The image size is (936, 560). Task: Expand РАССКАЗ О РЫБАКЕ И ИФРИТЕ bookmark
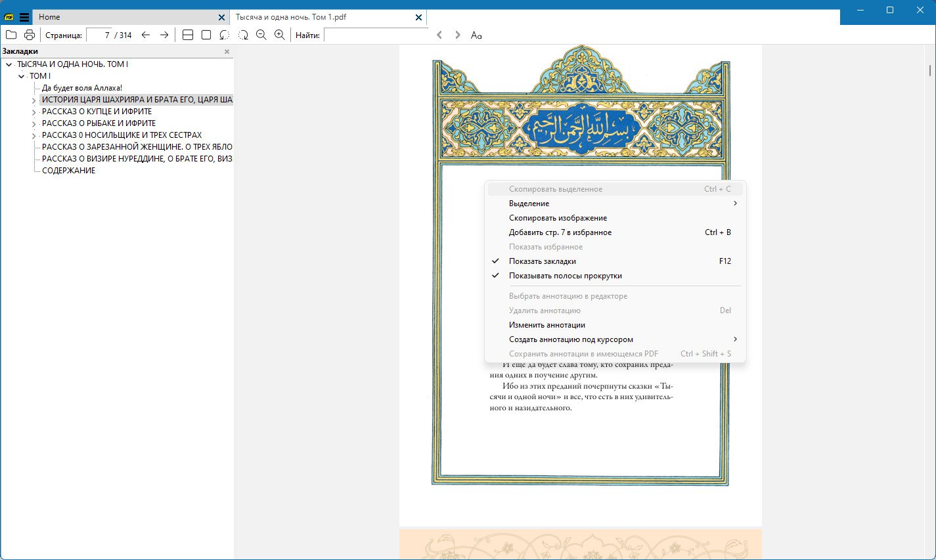pos(34,124)
